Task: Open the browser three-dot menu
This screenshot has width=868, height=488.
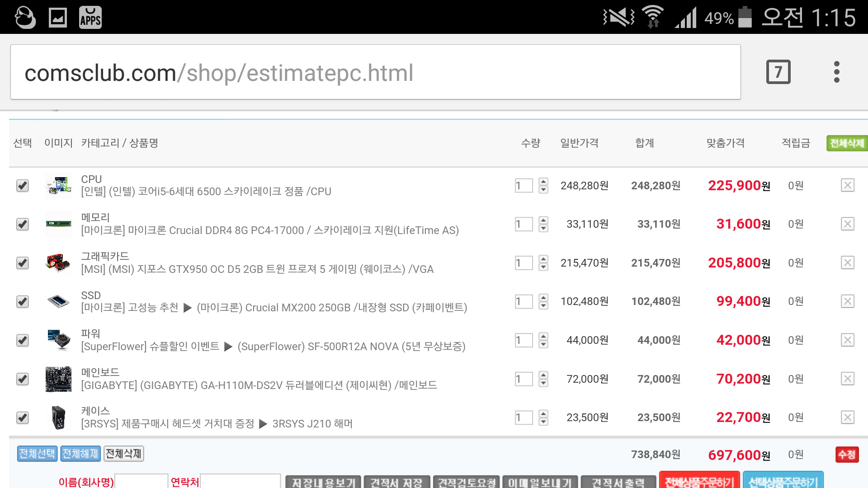Action: pos(836,72)
